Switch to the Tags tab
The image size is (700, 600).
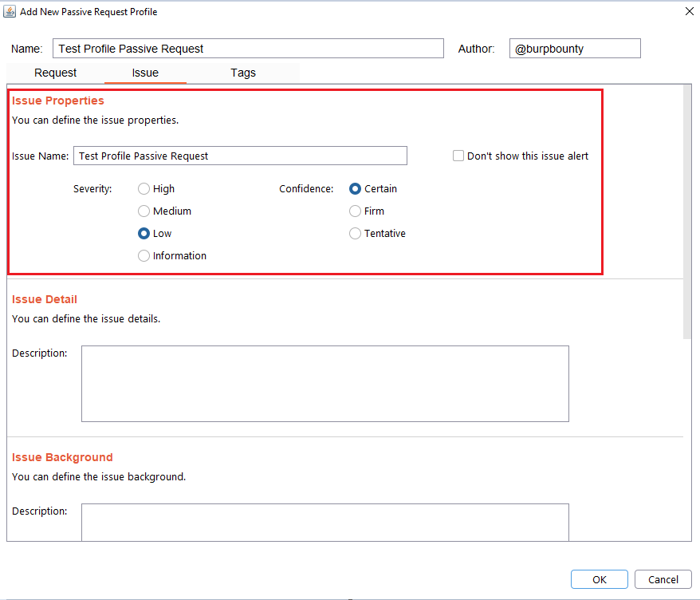[x=243, y=73]
